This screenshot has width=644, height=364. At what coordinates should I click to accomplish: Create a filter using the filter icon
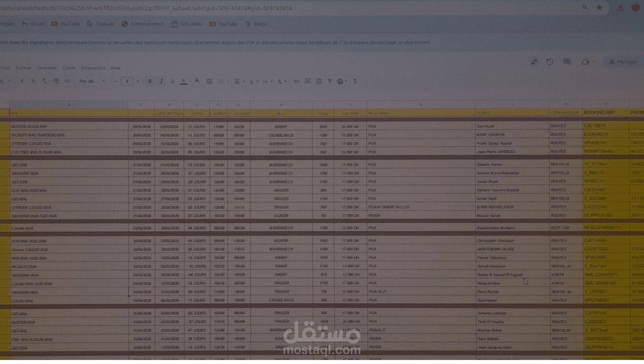330,81
